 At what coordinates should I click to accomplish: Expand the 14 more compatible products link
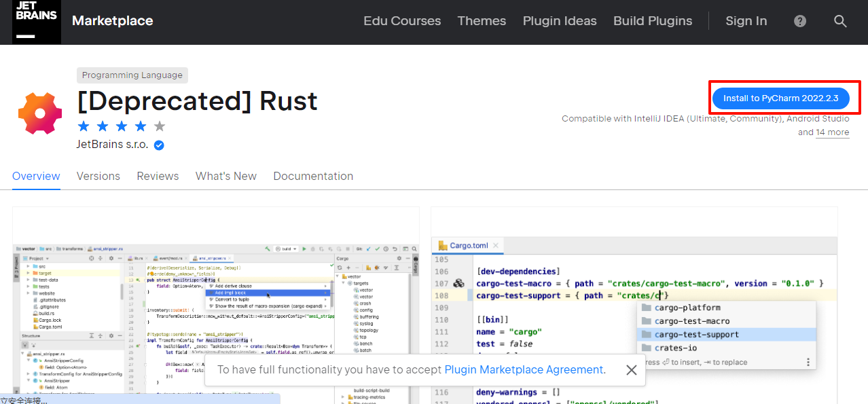point(833,132)
